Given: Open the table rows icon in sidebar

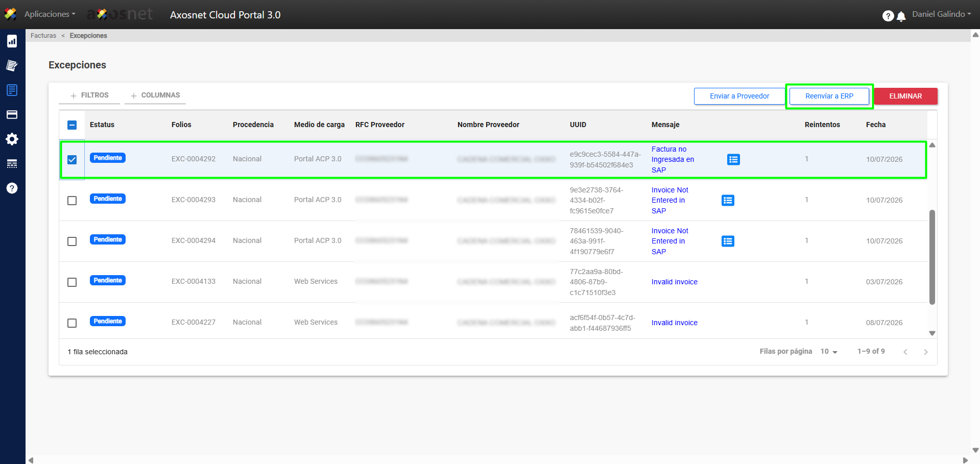Looking at the screenshot, I should coord(12,164).
